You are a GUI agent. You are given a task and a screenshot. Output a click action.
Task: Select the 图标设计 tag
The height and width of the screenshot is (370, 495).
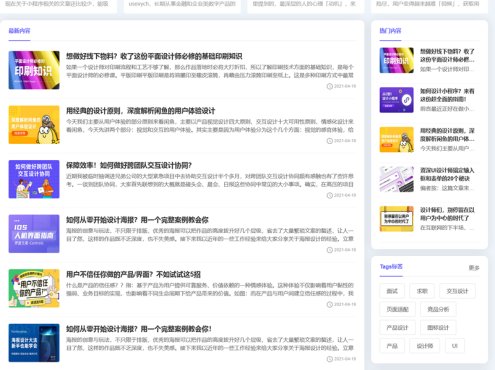coord(438,328)
